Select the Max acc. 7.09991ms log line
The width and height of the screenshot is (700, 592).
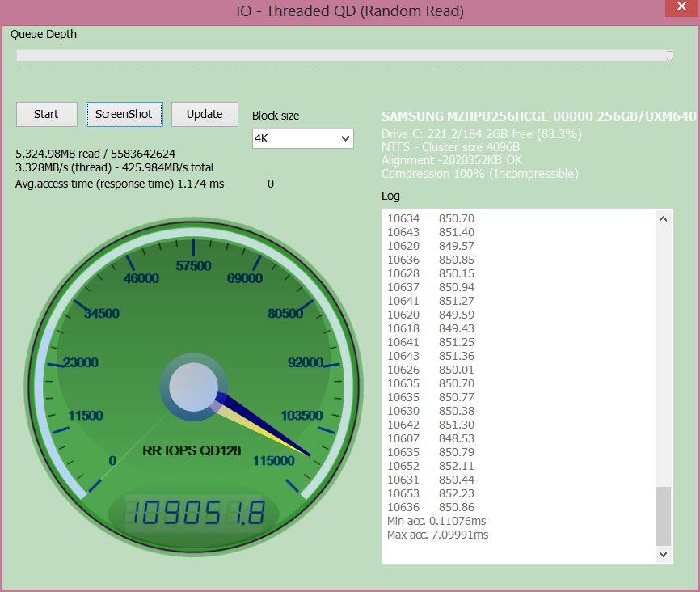[x=437, y=535]
